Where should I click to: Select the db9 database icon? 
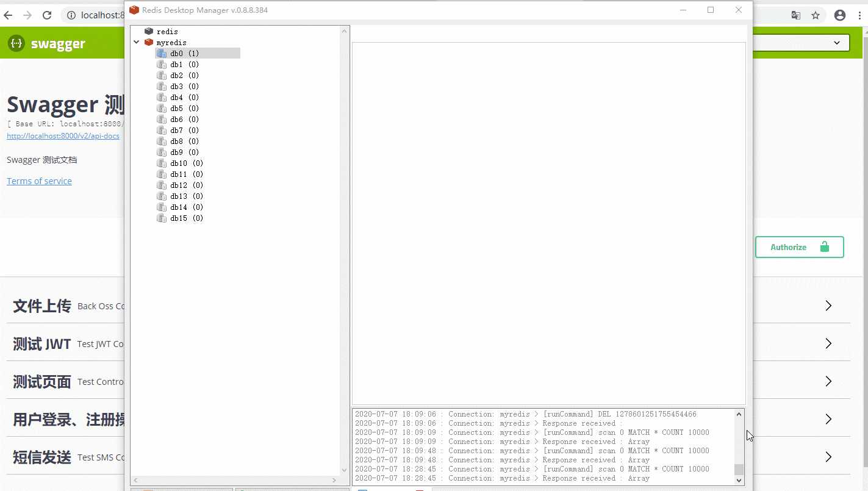pos(162,152)
